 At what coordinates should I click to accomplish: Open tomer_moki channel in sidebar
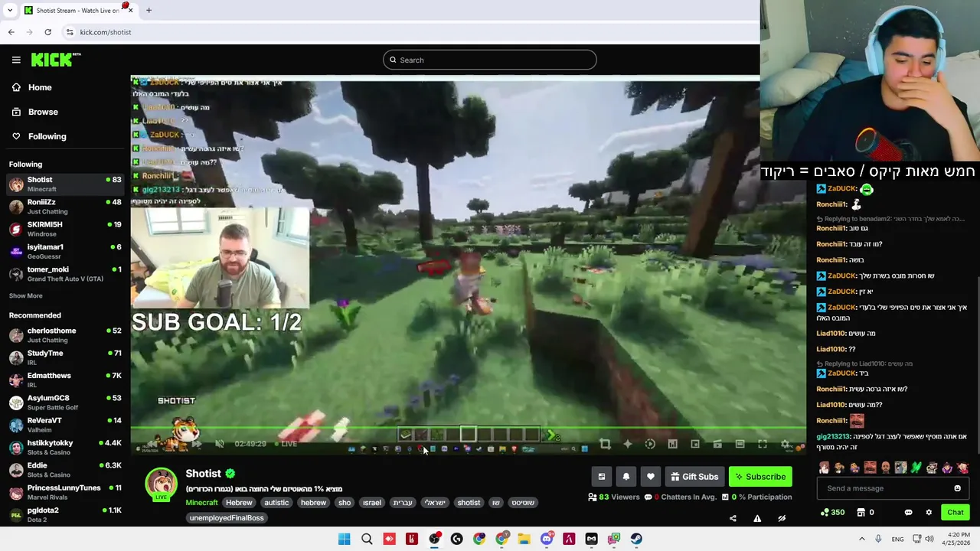point(65,274)
